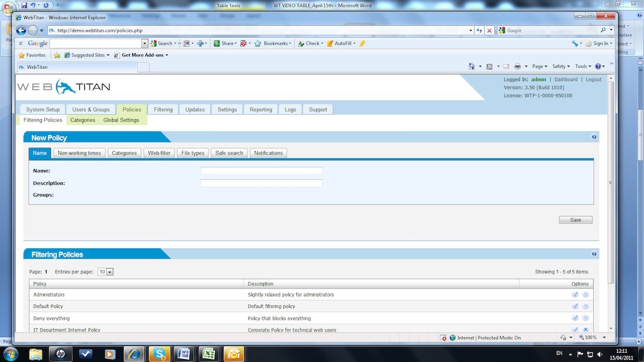Click the search magnifier in Google search box
Screen dimensions: 644x362
click(603, 31)
